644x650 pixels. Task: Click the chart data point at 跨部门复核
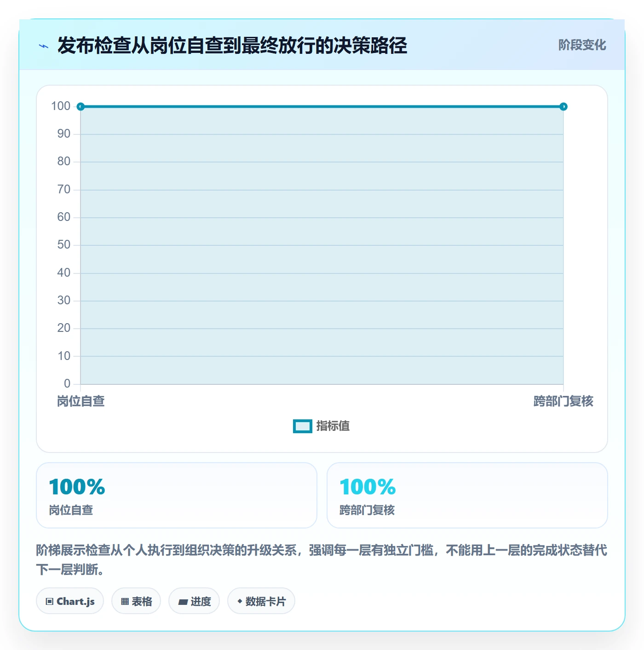tap(563, 107)
